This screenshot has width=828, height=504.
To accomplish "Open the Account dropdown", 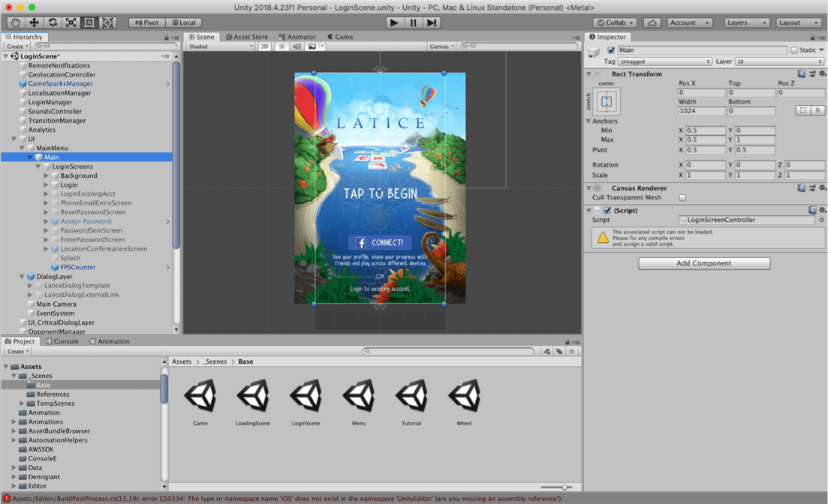I will [x=690, y=22].
